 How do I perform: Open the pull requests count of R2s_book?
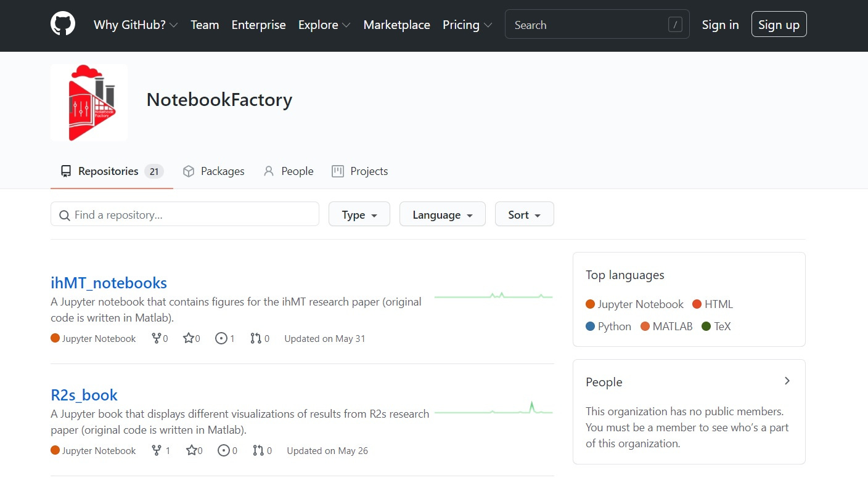262,450
